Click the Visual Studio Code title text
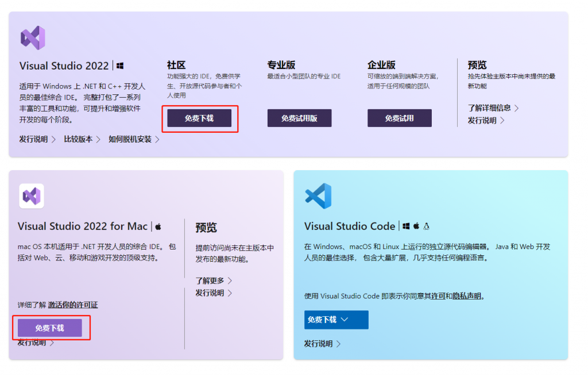 click(x=350, y=227)
